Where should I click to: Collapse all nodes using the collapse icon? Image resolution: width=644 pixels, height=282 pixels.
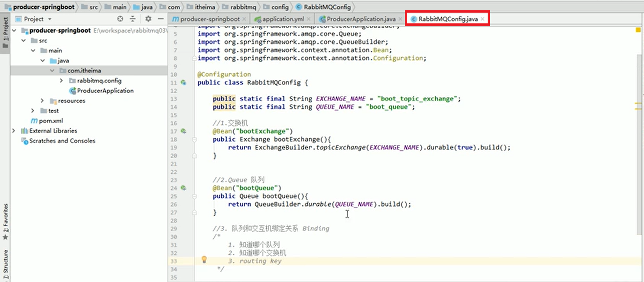(132, 19)
